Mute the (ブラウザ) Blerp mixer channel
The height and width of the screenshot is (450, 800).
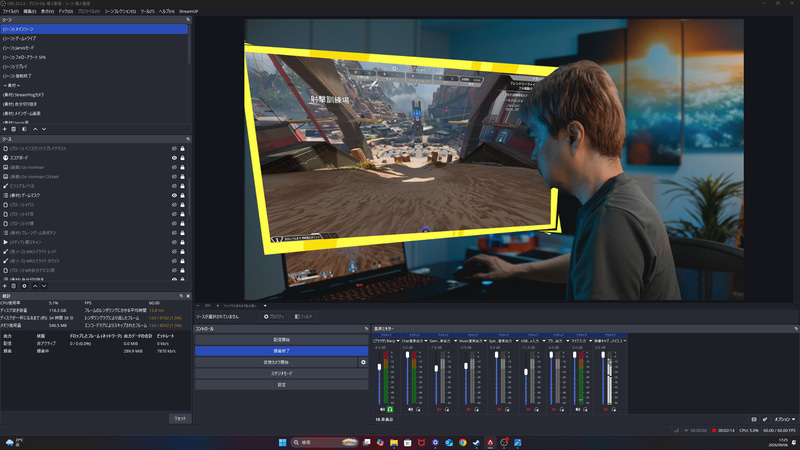click(x=382, y=409)
